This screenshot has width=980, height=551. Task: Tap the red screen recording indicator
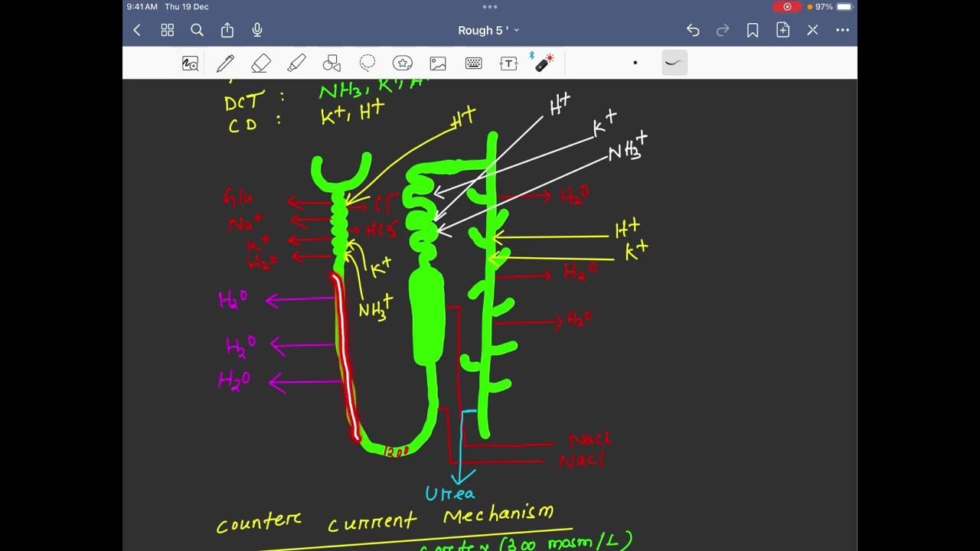click(x=787, y=6)
